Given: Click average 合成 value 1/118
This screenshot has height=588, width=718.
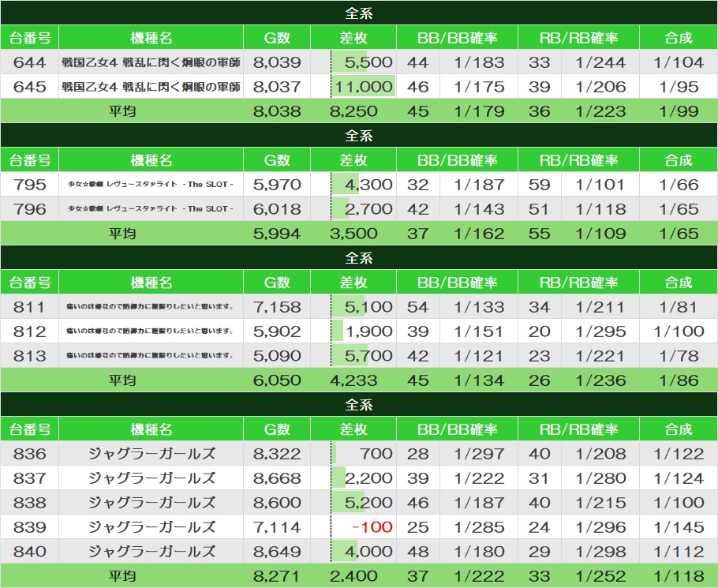Looking at the screenshot, I should coord(679,576).
